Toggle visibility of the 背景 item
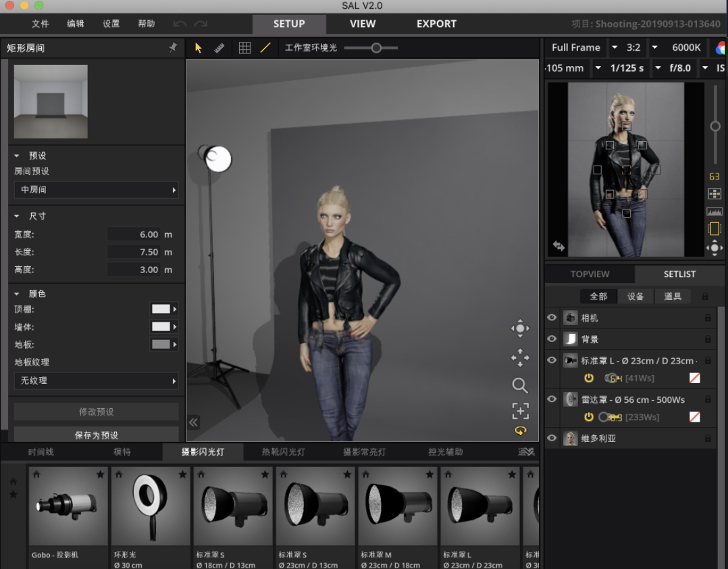Viewport: 728px width, 569px height. [552, 339]
